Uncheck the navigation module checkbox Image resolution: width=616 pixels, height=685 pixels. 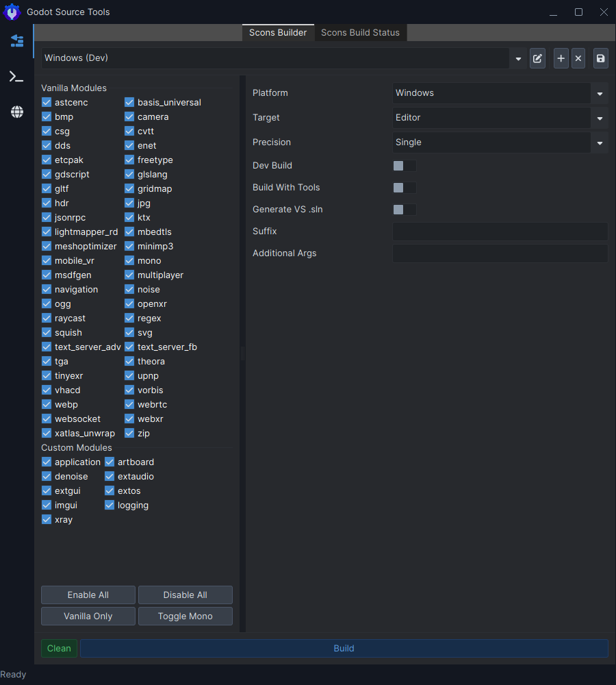point(47,289)
